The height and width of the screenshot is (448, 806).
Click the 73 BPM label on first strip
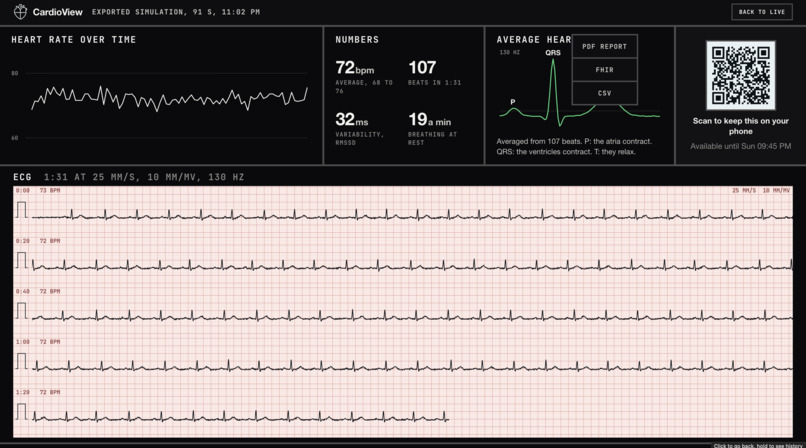click(50, 191)
